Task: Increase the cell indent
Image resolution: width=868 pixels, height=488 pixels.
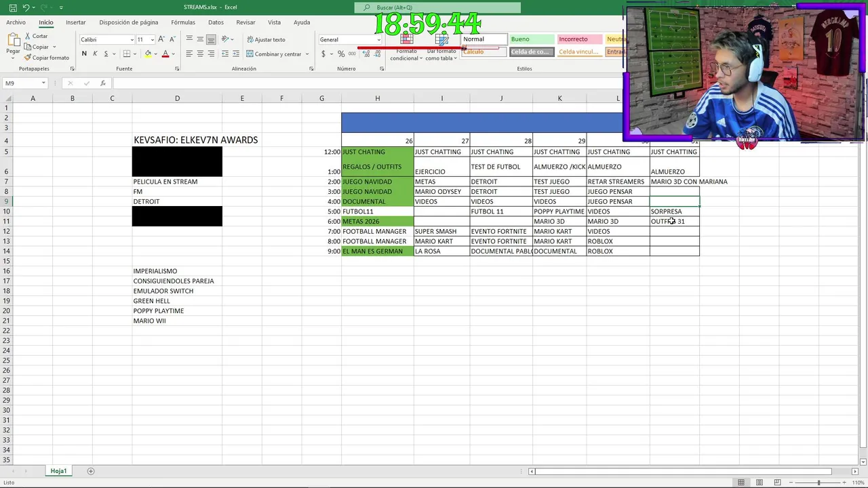Action: pyautogui.click(x=235, y=54)
